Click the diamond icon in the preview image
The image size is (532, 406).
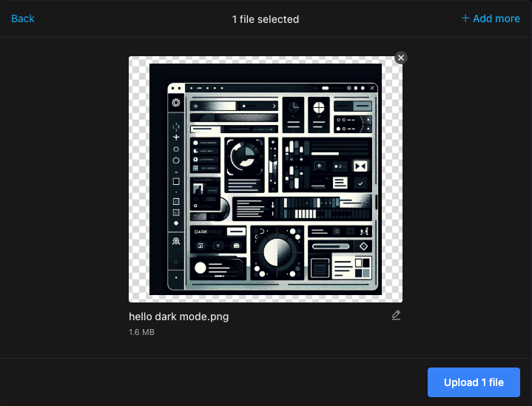click(363, 246)
